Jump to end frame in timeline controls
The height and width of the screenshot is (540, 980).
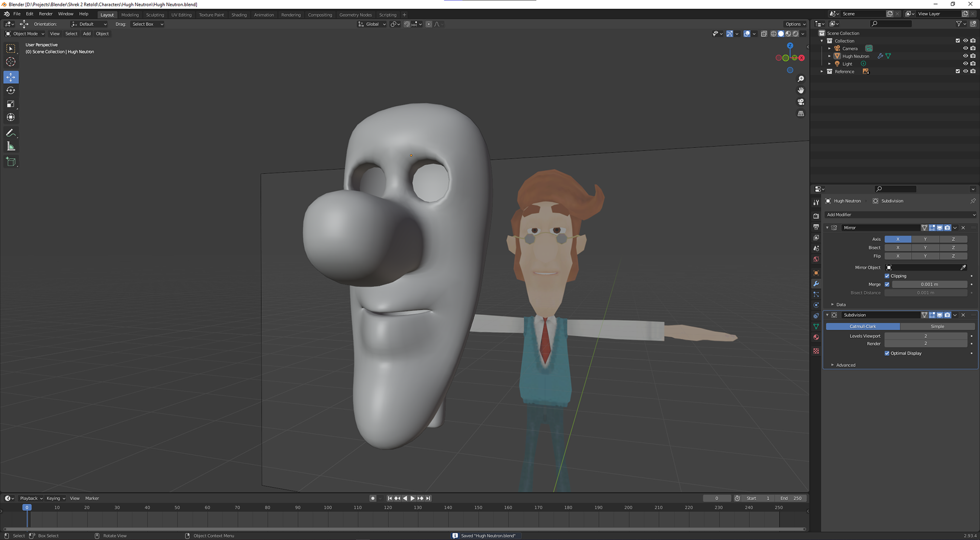pyautogui.click(x=428, y=498)
